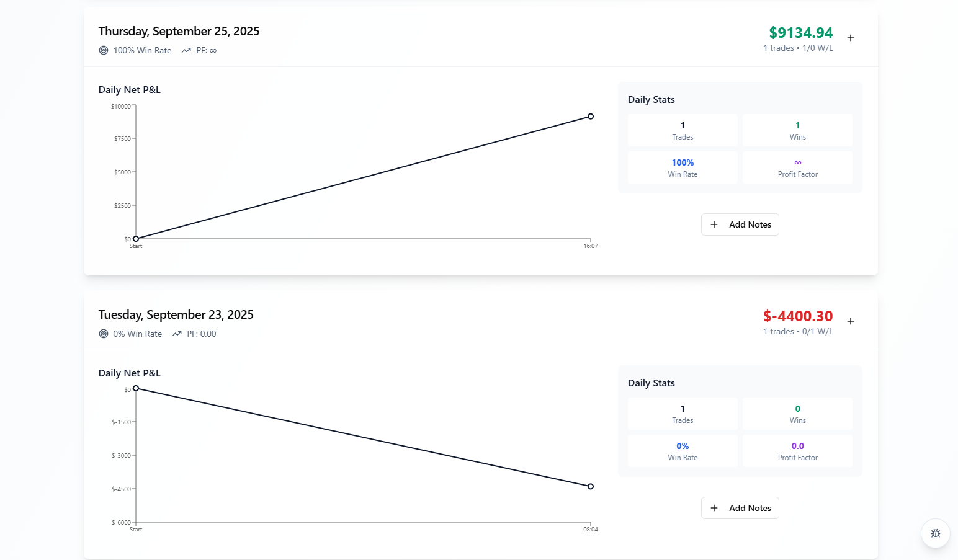Click target icon beside 100% Win Rate
Screen dimensions: 958x560
104,50
